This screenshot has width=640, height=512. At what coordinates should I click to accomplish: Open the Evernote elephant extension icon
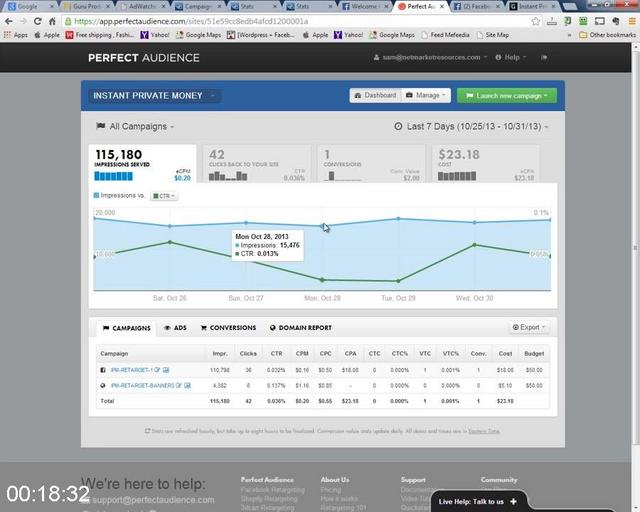[616, 21]
